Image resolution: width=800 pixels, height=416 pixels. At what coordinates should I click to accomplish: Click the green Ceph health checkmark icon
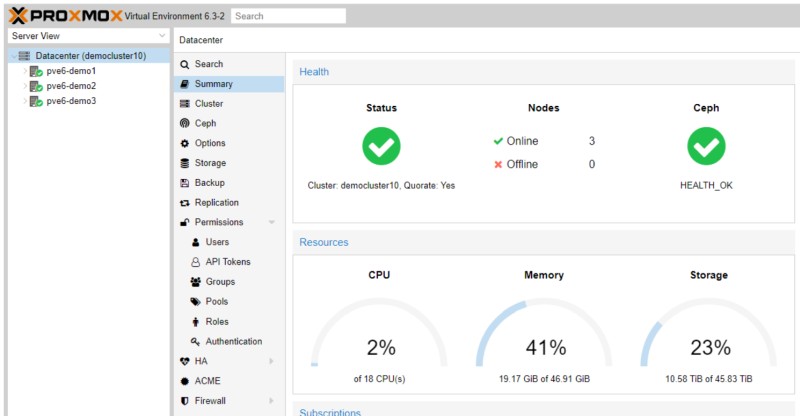pos(706,146)
